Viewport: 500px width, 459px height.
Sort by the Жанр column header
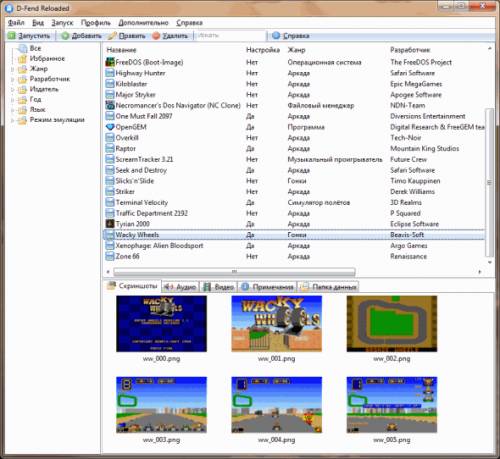tap(296, 50)
